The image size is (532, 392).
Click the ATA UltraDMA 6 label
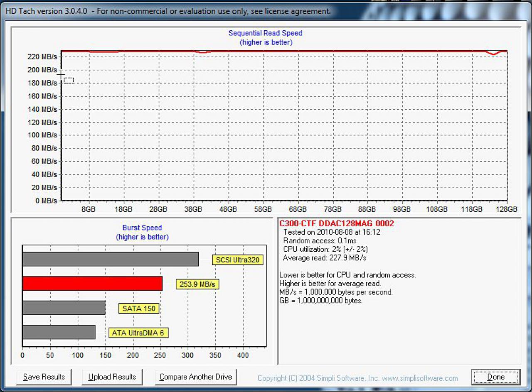[x=138, y=333]
